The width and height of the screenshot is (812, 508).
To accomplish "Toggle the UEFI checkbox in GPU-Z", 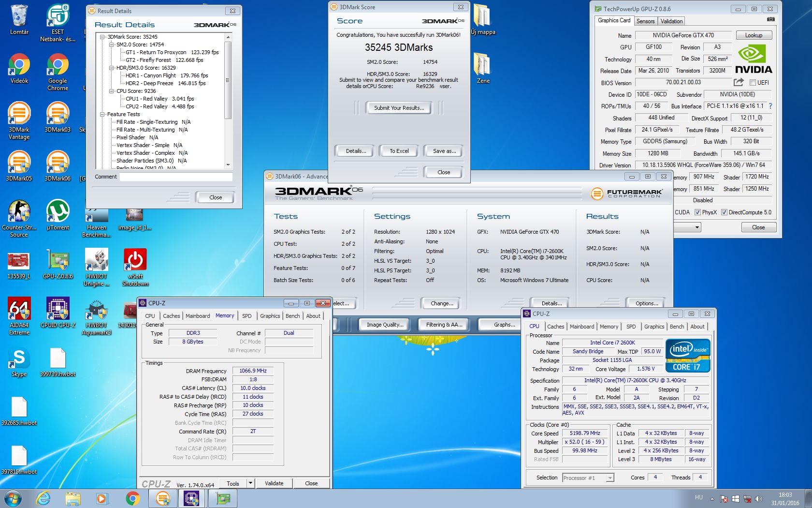I will pyautogui.click(x=752, y=83).
